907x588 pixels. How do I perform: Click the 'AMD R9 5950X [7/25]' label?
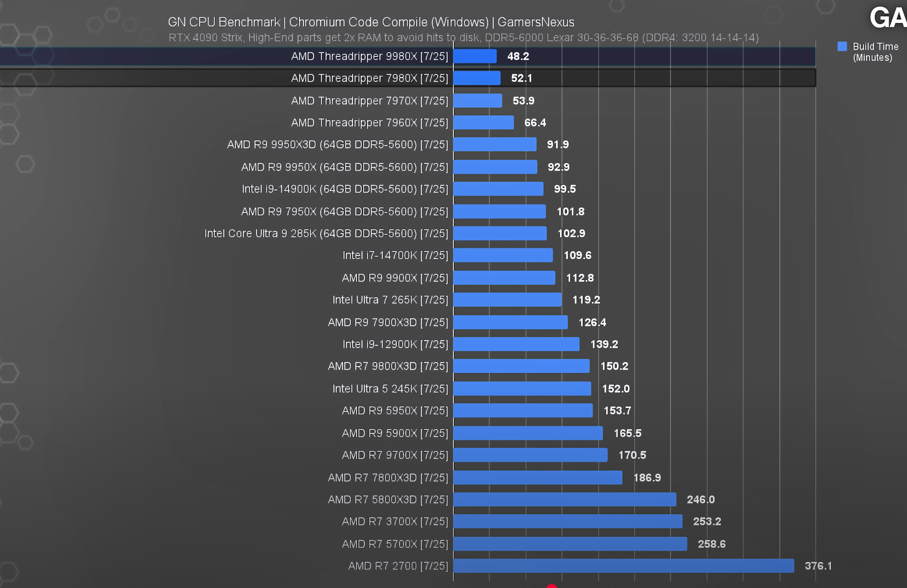(395, 410)
